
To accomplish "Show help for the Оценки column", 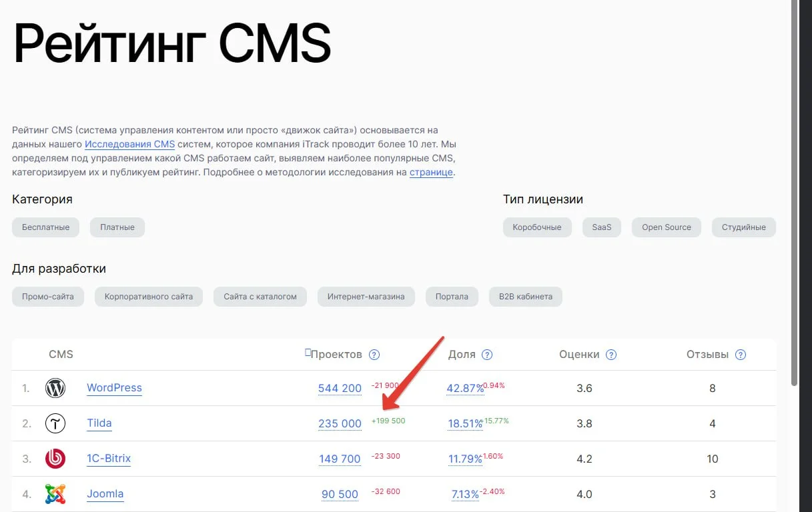I will 611,355.
